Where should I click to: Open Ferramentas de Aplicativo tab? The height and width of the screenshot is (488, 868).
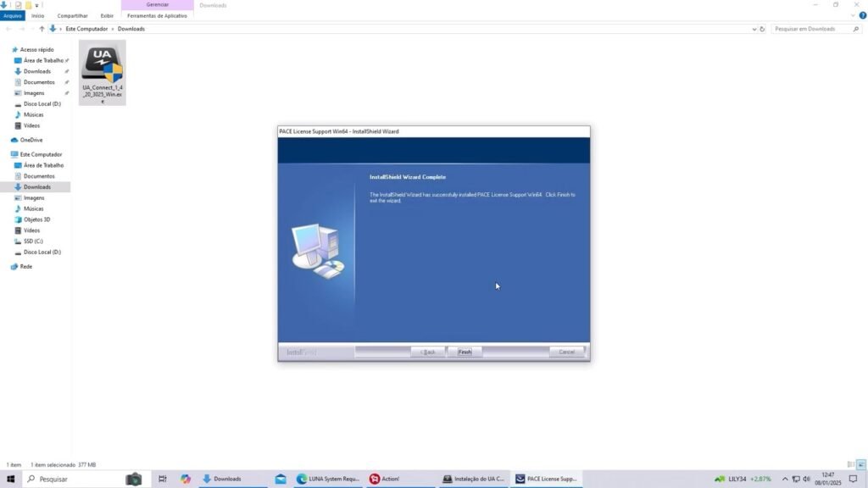click(x=157, y=16)
